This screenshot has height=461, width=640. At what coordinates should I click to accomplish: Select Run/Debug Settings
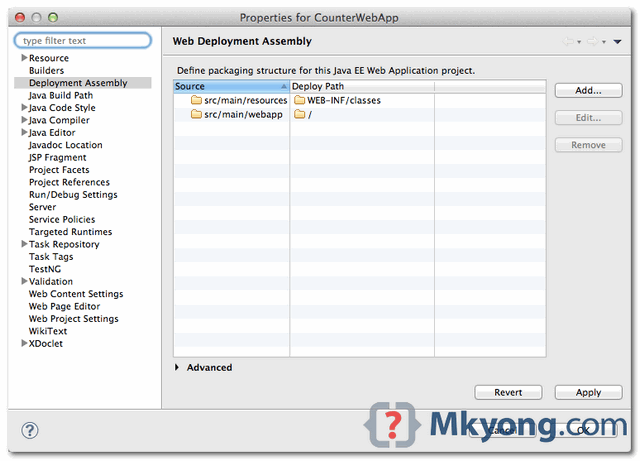(73, 194)
